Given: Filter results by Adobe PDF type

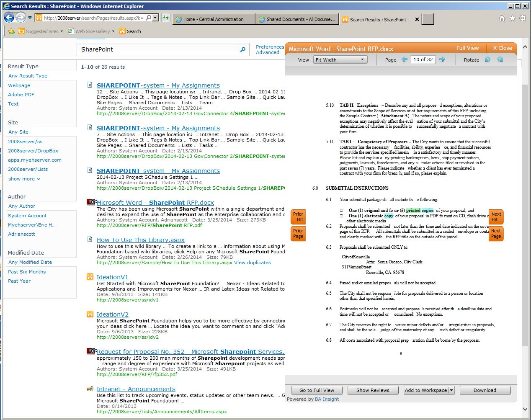Looking at the screenshot, I should coord(21,95).
